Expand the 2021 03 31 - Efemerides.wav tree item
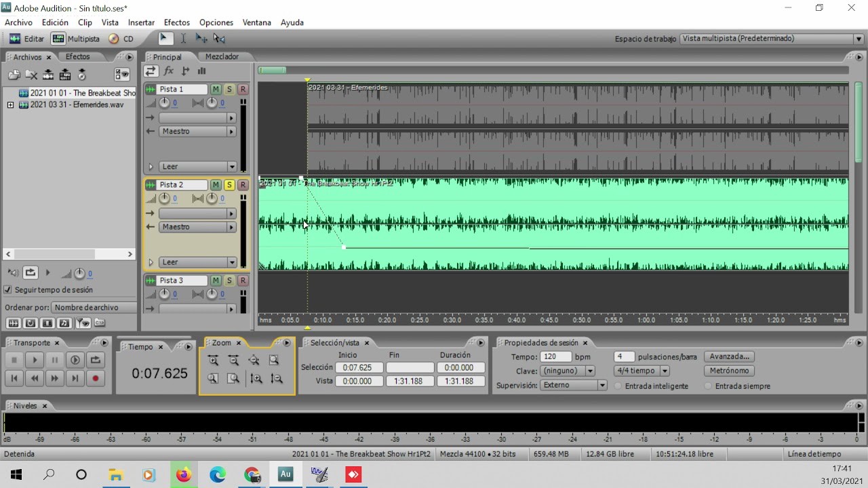The width and height of the screenshot is (868, 488). point(10,105)
